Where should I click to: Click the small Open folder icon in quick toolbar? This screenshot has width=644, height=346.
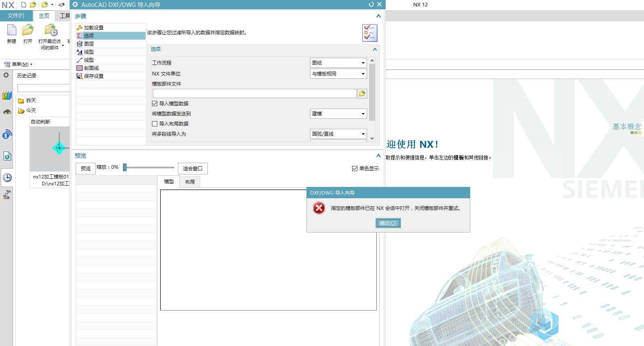33,5
